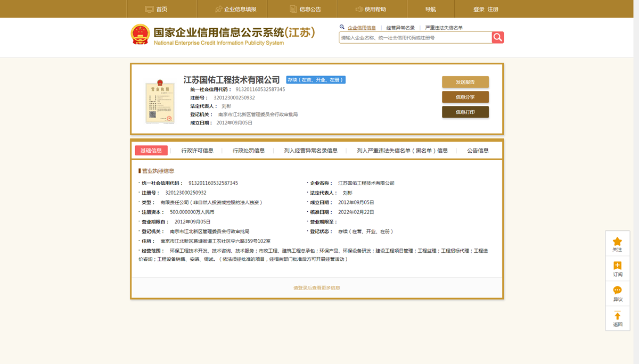The image size is (639, 364).
Task: Switch to the 公告信息 tab
Action: 478,151
